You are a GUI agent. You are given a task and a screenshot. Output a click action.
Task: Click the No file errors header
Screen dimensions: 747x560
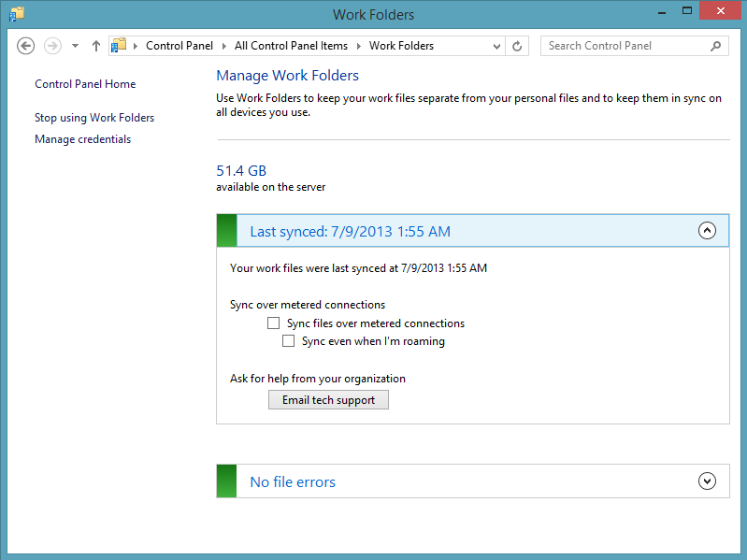[x=473, y=481]
